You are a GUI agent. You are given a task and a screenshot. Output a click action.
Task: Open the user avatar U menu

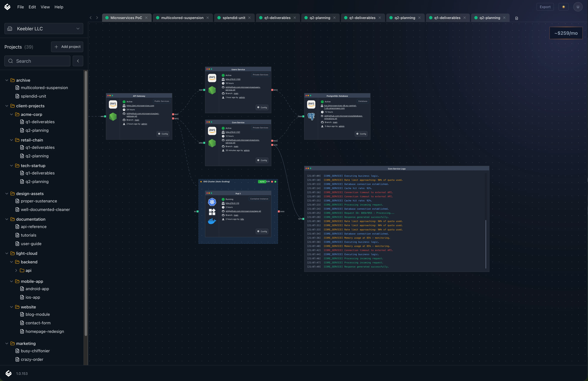pyautogui.click(x=578, y=7)
